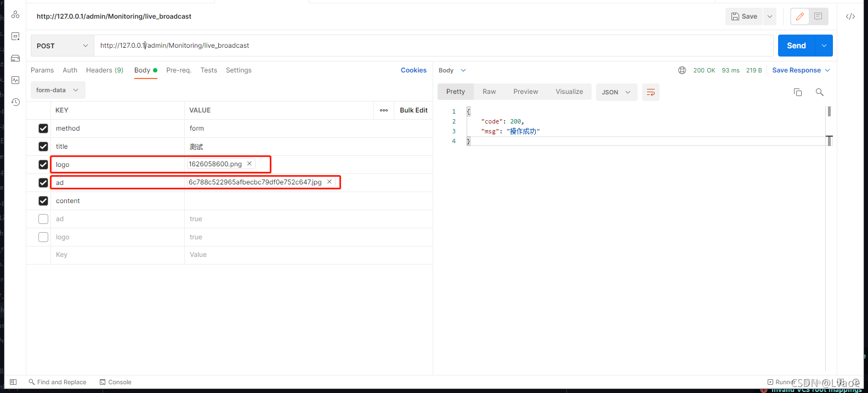Image resolution: width=868 pixels, height=393 pixels.
Task: Click the request URL input field
Action: [434, 46]
